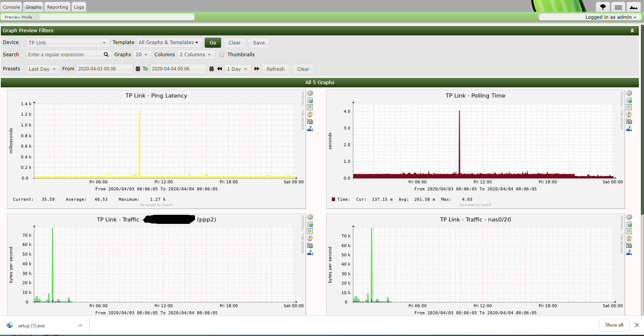This screenshot has height=336, width=644.
Task: Enable the Thumbnails checkbox
Action: tap(222, 55)
